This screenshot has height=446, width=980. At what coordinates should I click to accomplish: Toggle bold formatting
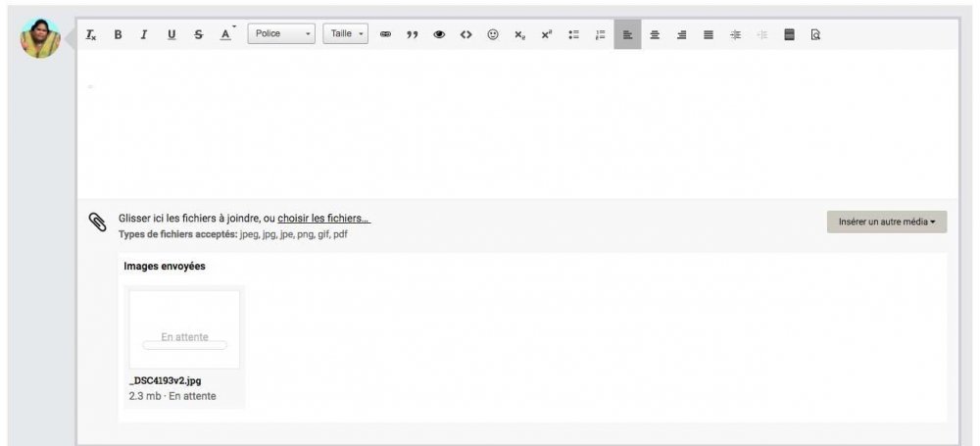(x=118, y=35)
